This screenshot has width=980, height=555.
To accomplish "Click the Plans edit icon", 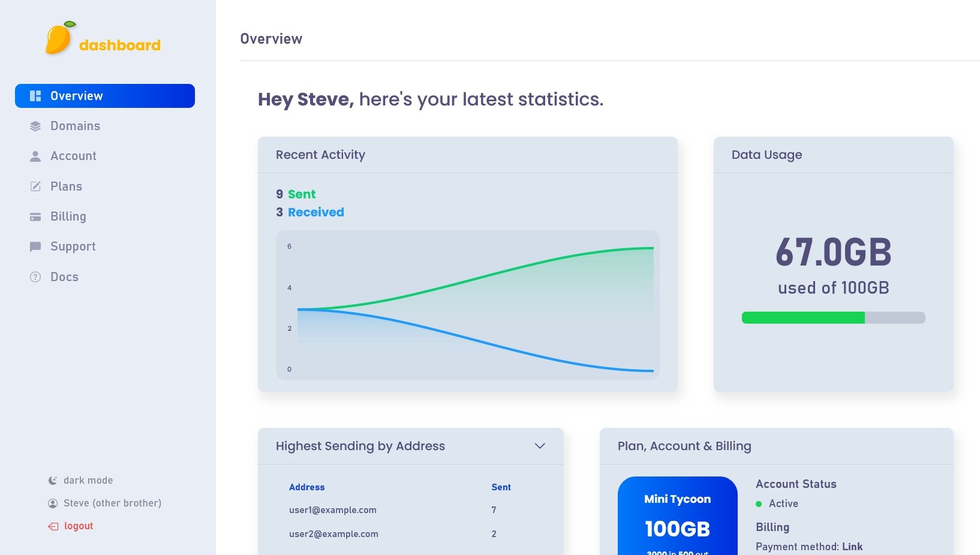I will click(35, 186).
